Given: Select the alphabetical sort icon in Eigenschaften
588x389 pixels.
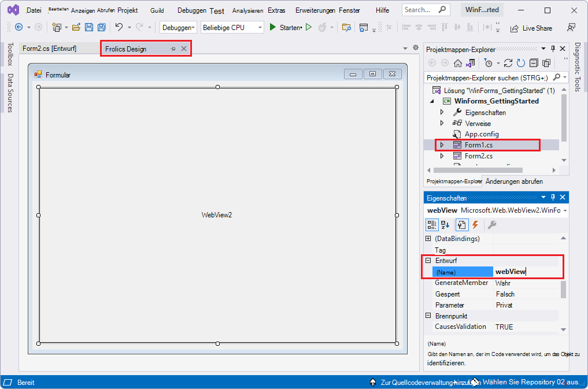Looking at the screenshot, I should point(444,224).
